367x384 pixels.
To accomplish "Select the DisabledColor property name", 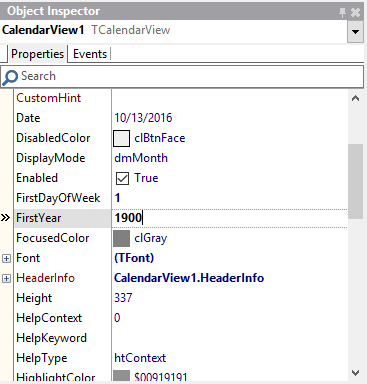I will [53, 138].
